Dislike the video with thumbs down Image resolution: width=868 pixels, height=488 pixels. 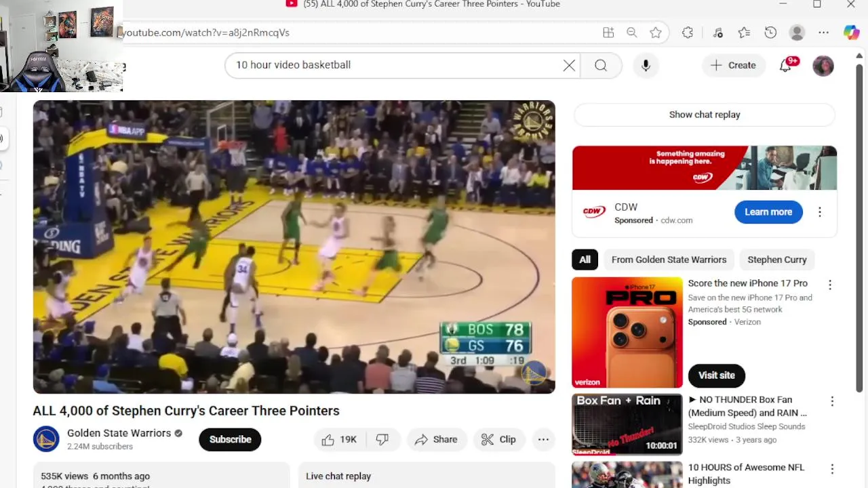[x=383, y=440]
